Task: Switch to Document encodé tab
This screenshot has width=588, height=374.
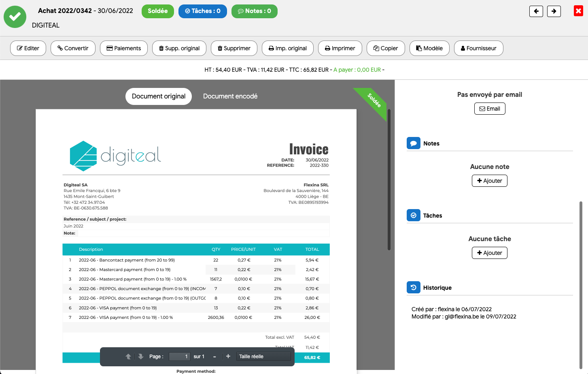Action: [230, 96]
